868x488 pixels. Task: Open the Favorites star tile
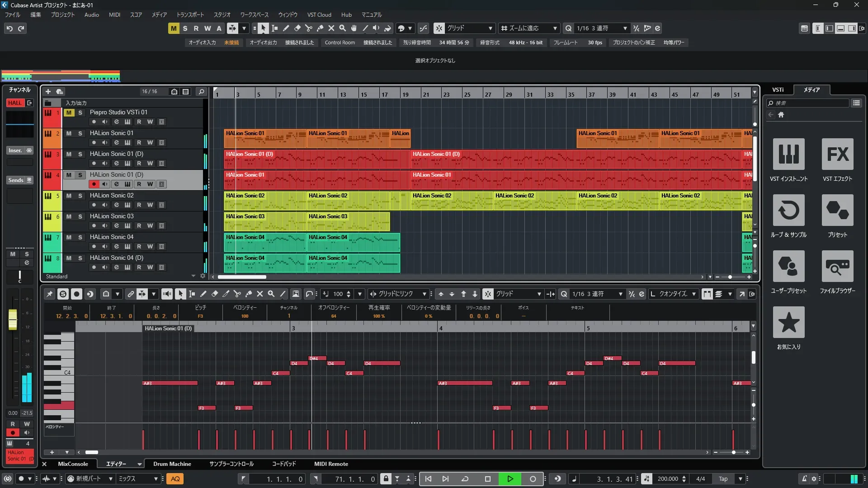pos(788,323)
